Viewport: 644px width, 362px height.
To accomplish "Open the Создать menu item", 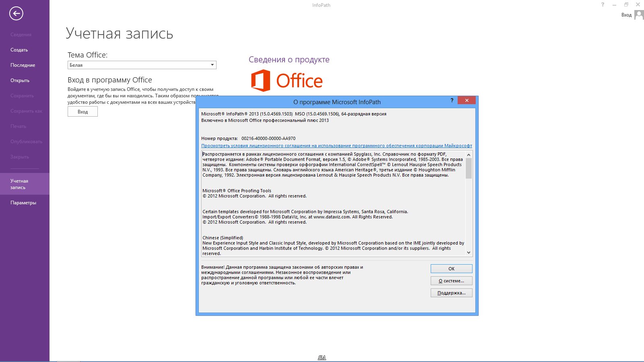I will 19,50.
